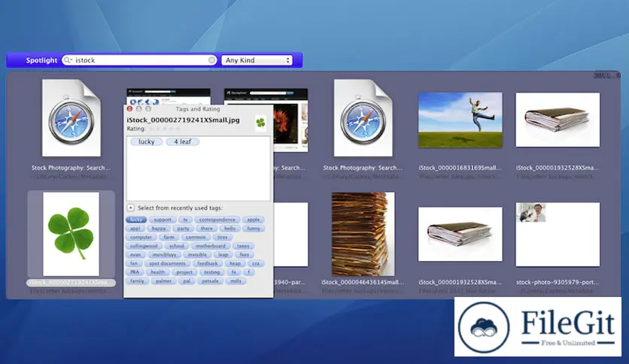Add the single-letter f tag
This screenshot has width=629, height=364.
[x=249, y=272]
